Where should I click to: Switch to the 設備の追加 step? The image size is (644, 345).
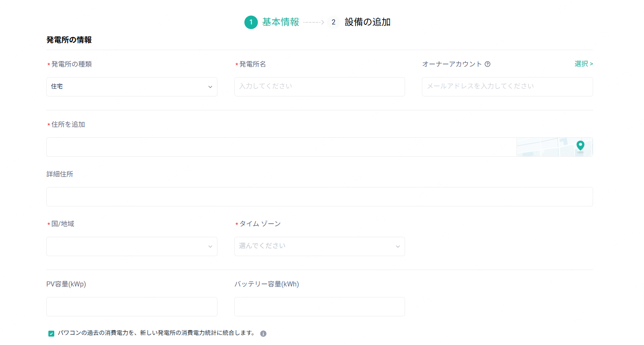point(367,22)
